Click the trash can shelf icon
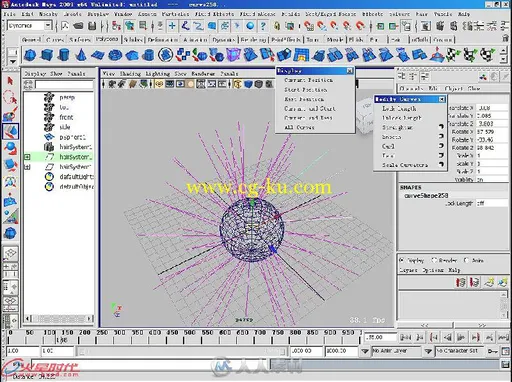This screenshot has height=382, width=512. (x=506, y=39)
